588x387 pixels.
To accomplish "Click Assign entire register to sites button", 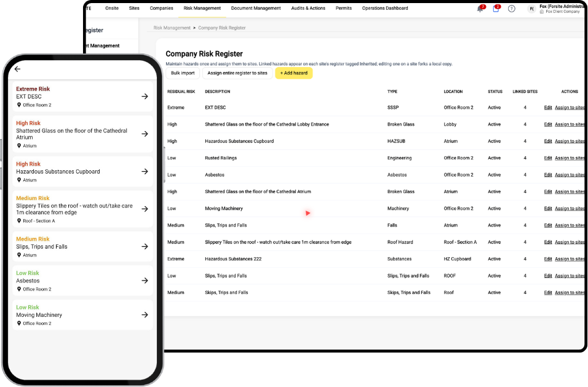I will pyautogui.click(x=237, y=73).
